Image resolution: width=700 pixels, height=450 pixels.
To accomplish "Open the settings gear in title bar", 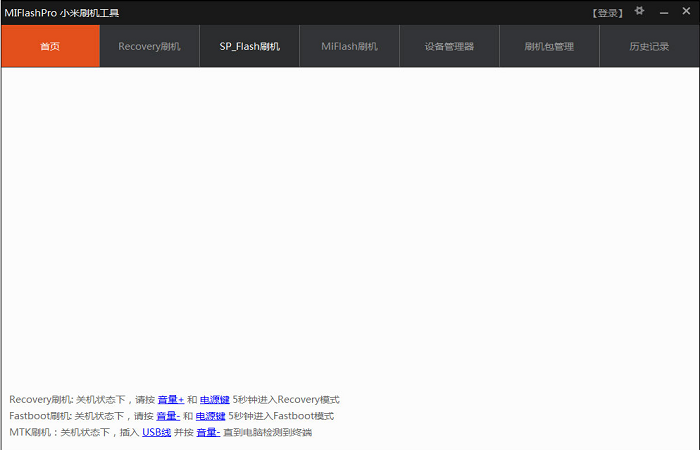I will (640, 11).
